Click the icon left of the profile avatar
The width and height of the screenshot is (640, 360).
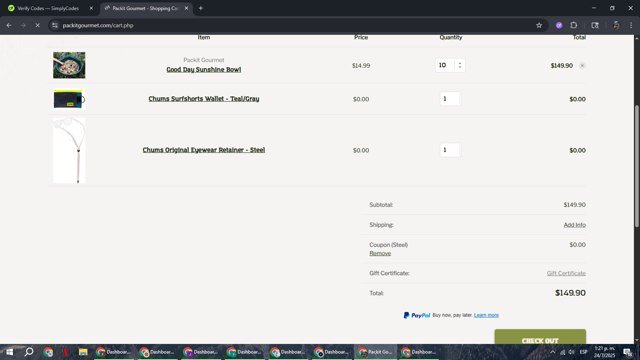pyautogui.click(x=595, y=25)
